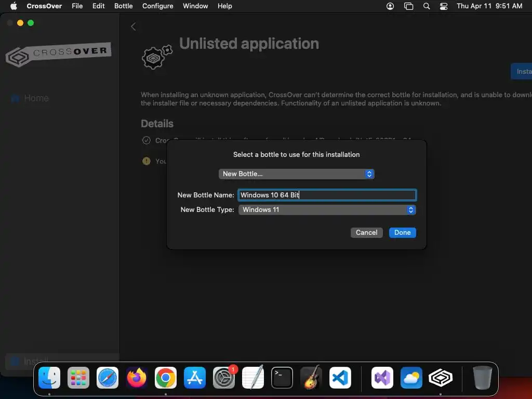Image resolution: width=532 pixels, height=399 pixels.
Task: Open Visual Studio from the dock
Action: click(382, 378)
